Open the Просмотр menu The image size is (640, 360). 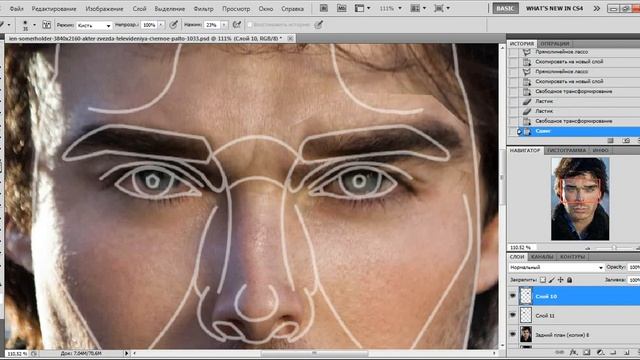tap(236, 9)
